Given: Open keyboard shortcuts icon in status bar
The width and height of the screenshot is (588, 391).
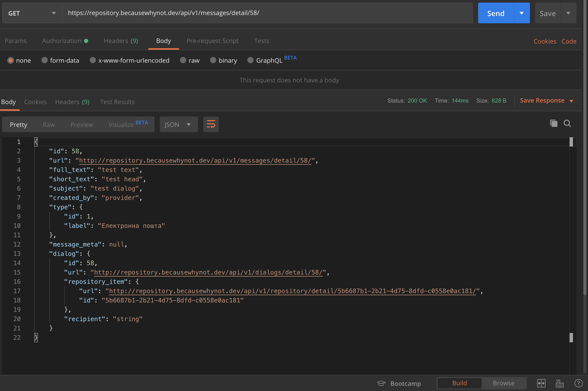Looking at the screenshot, I should click(560, 383).
